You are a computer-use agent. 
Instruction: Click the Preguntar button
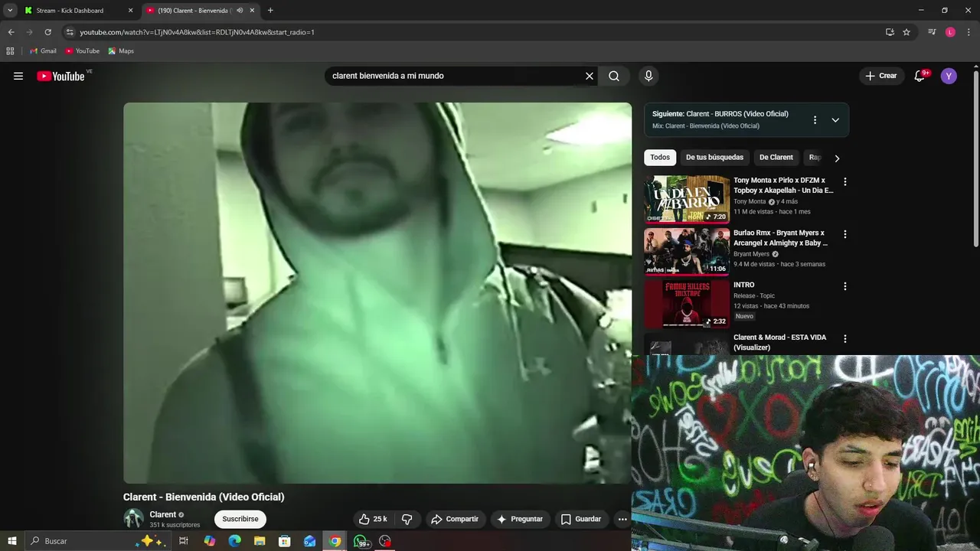520,519
